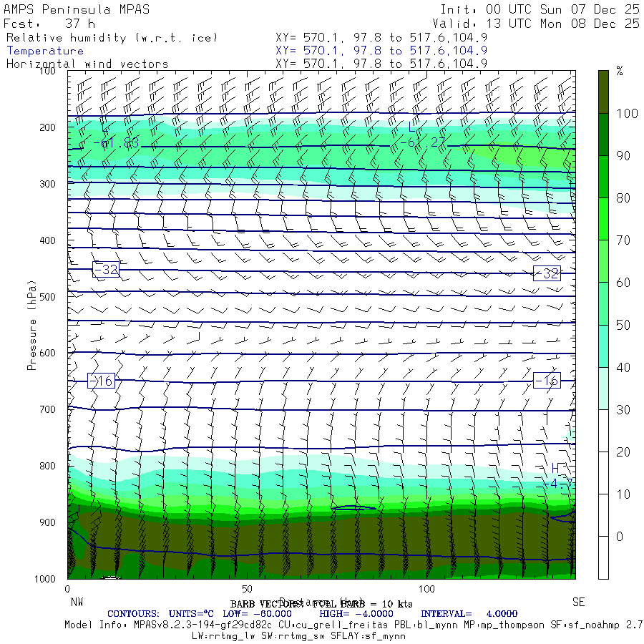Click the left '-16' temperature contour label

point(101,381)
